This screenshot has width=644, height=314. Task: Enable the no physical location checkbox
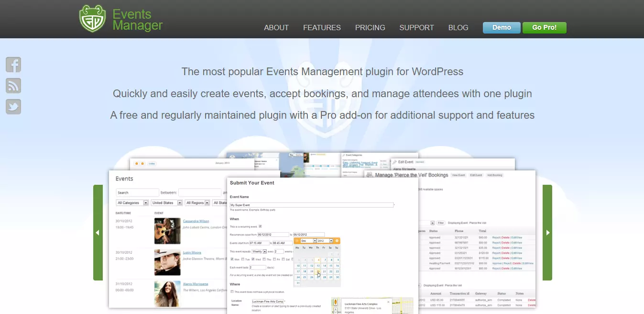click(x=232, y=292)
